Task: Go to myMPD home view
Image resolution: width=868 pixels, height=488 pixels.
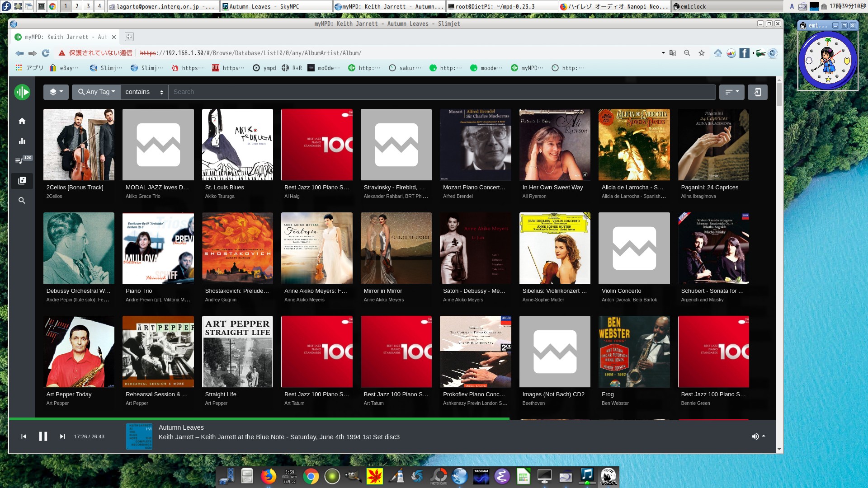Action: click(x=22, y=121)
